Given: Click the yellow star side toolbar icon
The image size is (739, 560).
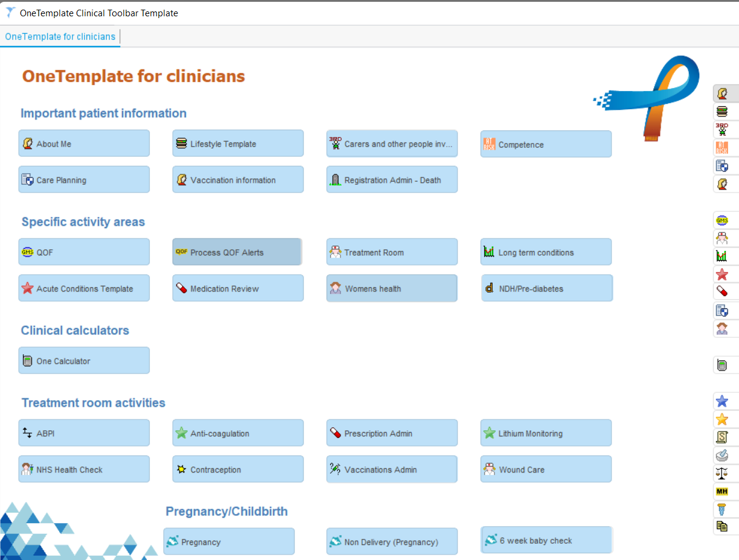Looking at the screenshot, I should point(721,419).
